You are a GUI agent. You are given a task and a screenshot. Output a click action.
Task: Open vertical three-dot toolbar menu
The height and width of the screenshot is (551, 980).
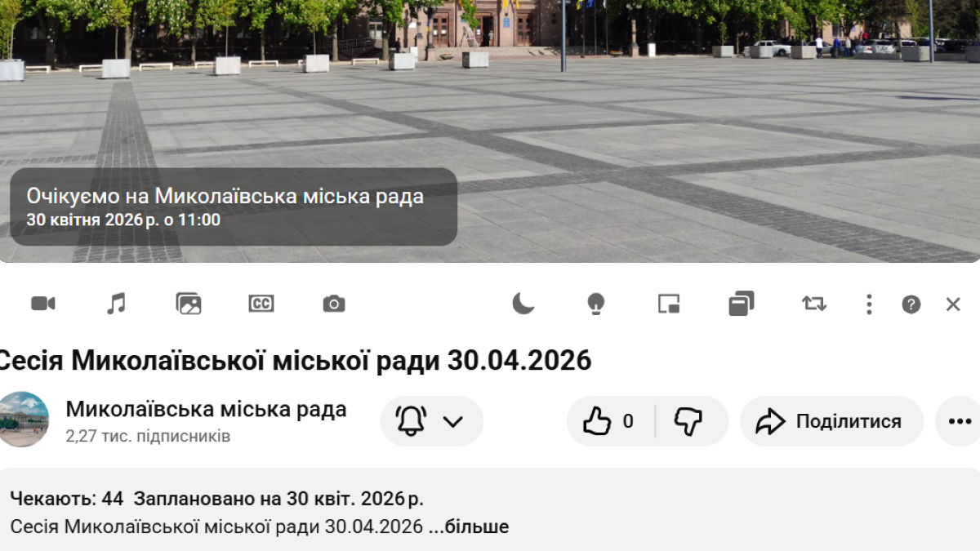[x=869, y=304]
